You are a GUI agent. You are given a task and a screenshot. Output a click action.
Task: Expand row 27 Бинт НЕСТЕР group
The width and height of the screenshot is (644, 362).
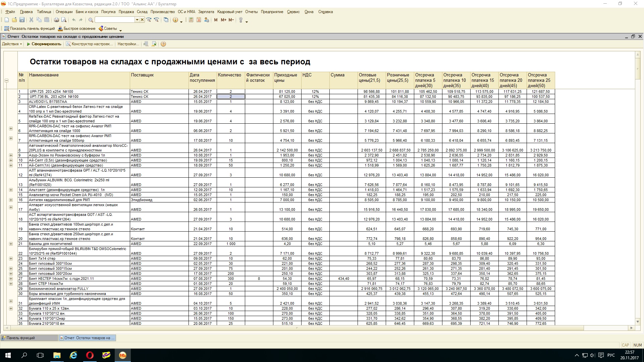point(11,279)
